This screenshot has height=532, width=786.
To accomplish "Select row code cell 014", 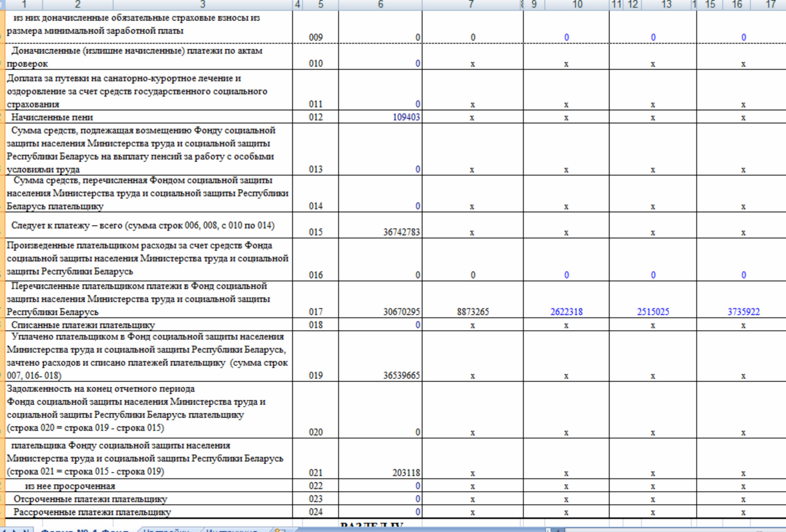I will pyautogui.click(x=316, y=194).
